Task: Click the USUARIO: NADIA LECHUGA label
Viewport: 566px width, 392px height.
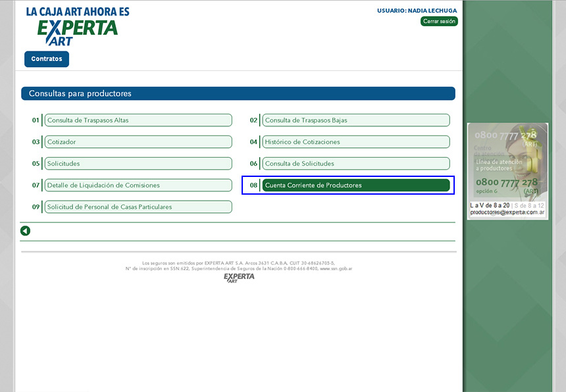Action: [417, 11]
